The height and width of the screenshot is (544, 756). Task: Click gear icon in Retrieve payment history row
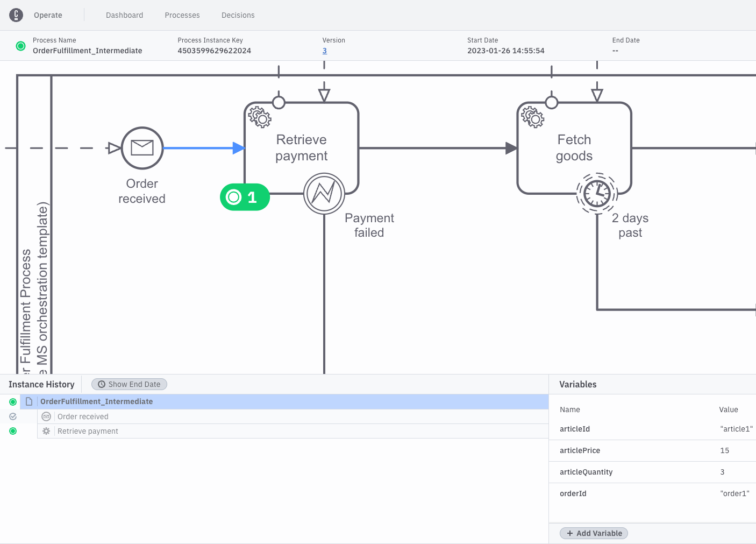click(46, 431)
